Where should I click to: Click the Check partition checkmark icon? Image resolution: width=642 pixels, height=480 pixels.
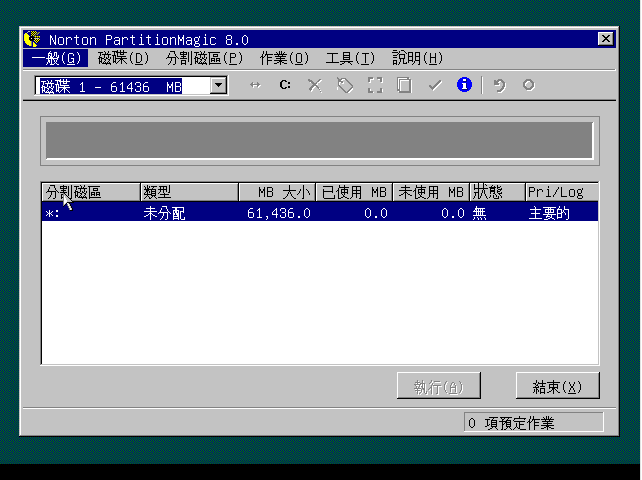point(435,85)
